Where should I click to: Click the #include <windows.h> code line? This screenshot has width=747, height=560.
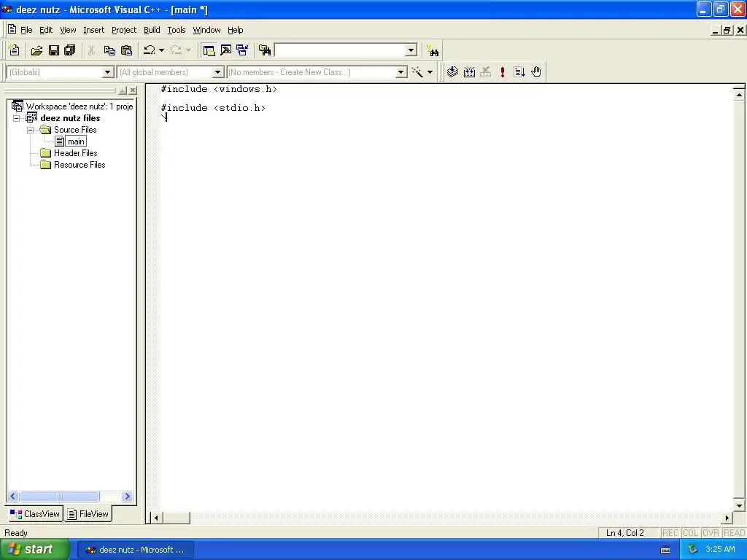pyautogui.click(x=219, y=89)
